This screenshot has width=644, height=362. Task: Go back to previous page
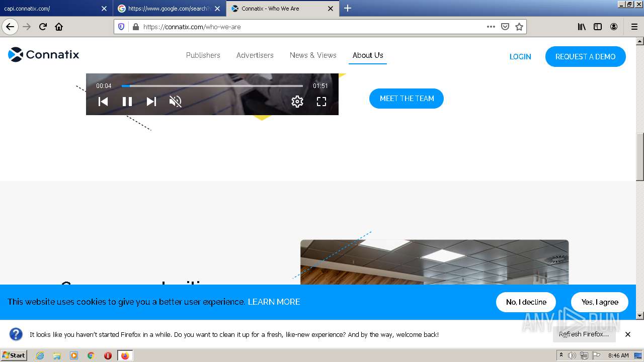[x=10, y=27]
